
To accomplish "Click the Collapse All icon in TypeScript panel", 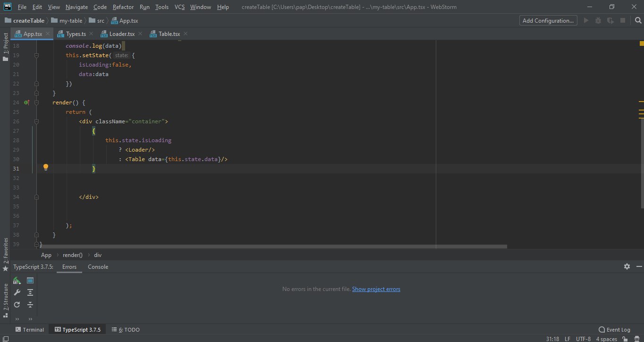I will (30, 305).
